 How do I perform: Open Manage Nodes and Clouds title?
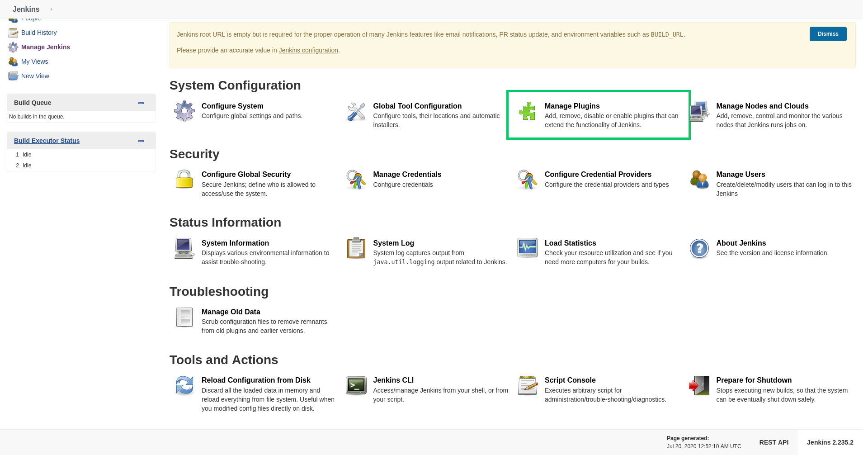762,106
